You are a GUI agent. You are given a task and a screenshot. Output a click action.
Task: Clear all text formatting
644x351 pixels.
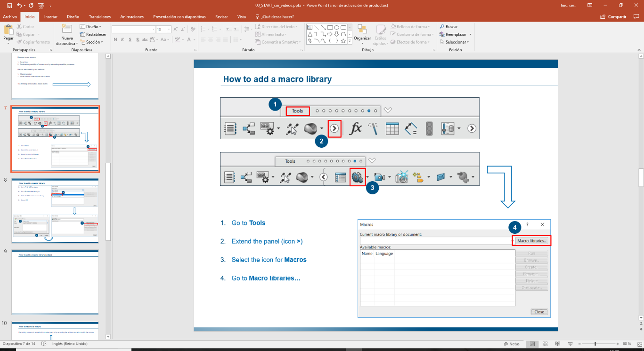(192, 29)
